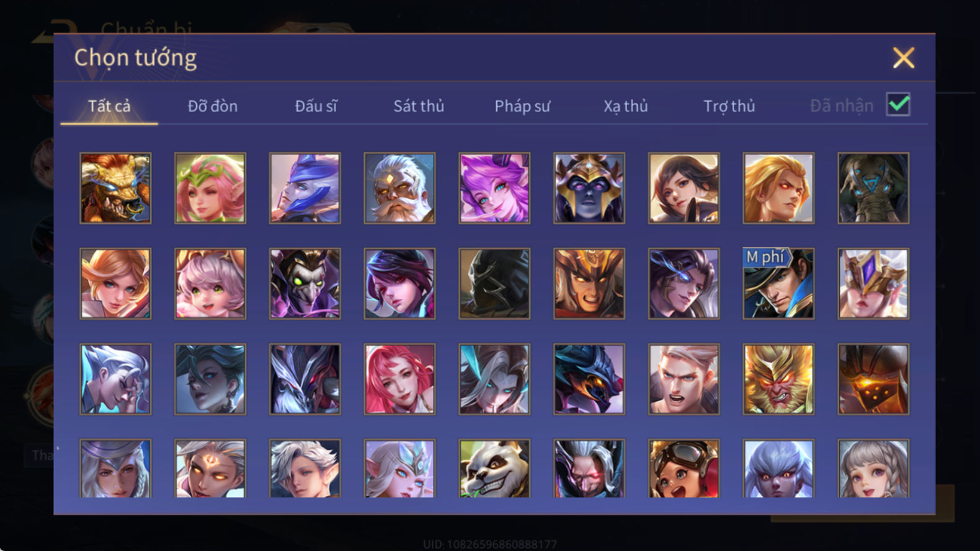Select the horned bull hero portrait

pos(115,188)
